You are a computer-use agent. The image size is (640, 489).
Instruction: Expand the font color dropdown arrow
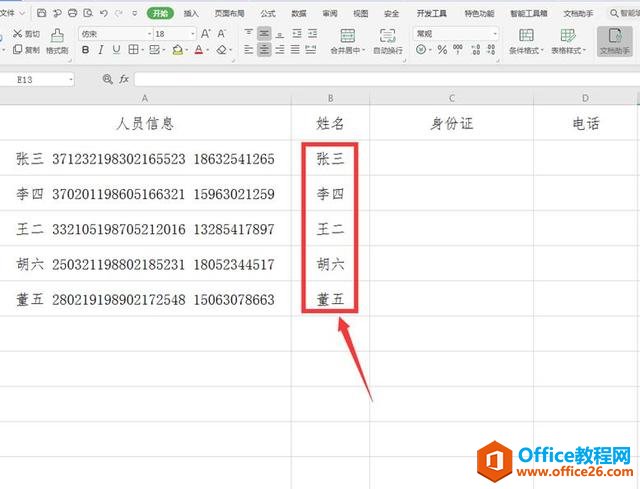pos(208,50)
